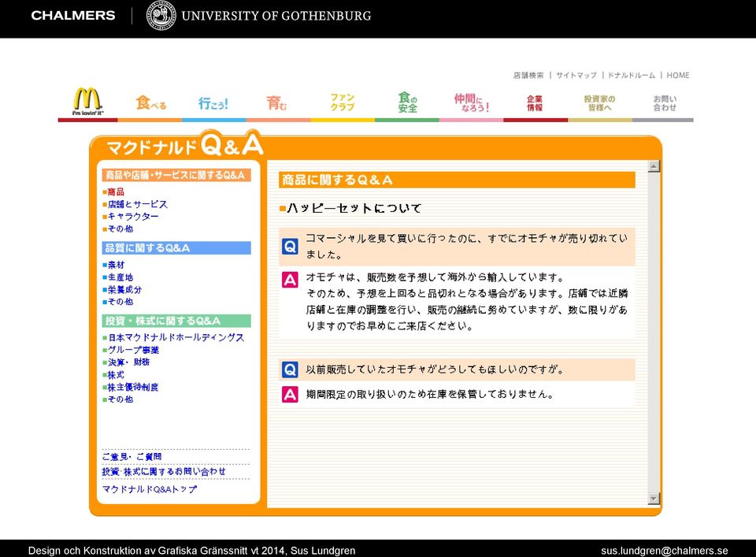Viewport: 756px width, 557px height.
Task: Click the University of Gothenburg seal
Action: coord(161,16)
